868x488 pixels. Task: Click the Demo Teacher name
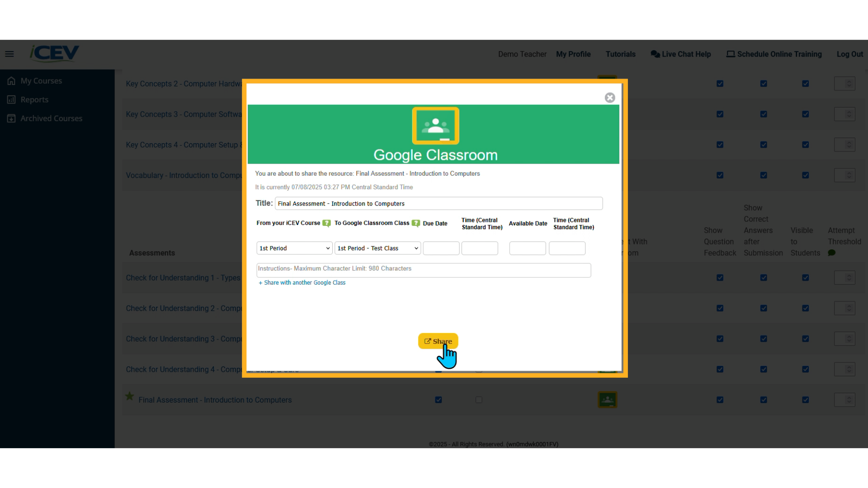(522, 54)
